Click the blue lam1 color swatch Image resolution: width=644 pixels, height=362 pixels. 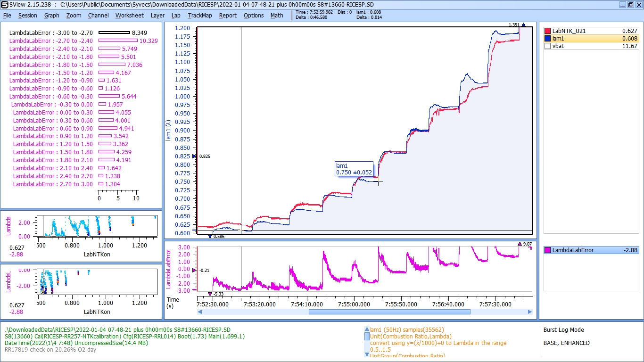[x=547, y=39]
